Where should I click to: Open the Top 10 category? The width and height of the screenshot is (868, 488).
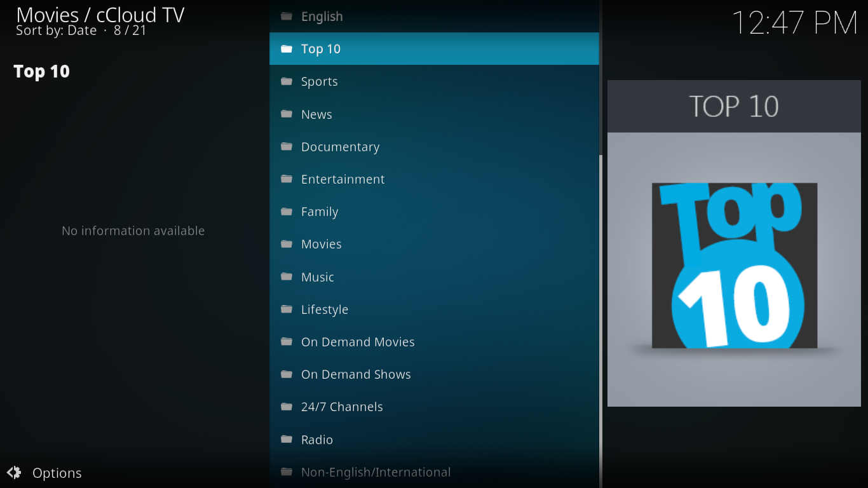pos(321,49)
